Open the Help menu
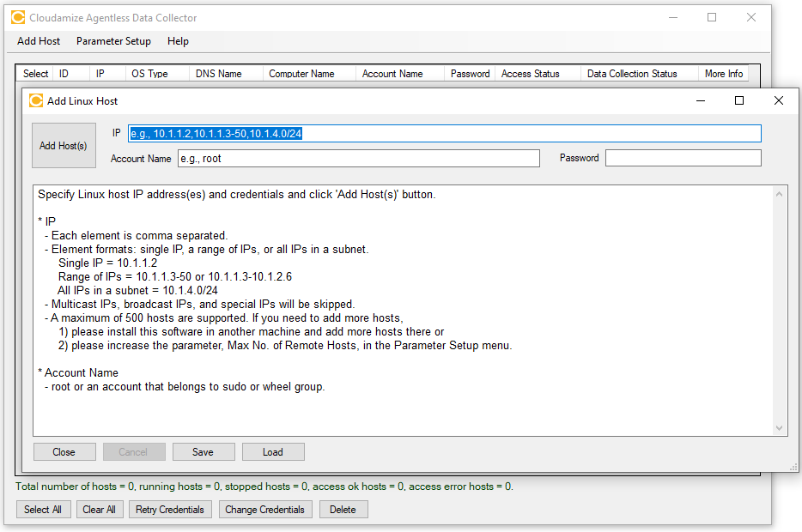This screenshot has height=532, width=802. tap(178, 41)
